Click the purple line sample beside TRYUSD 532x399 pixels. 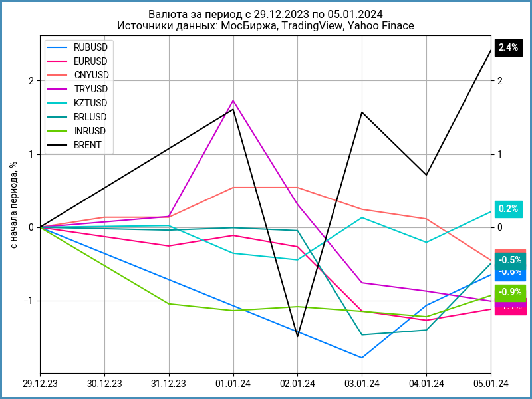(x=57, y=89)
